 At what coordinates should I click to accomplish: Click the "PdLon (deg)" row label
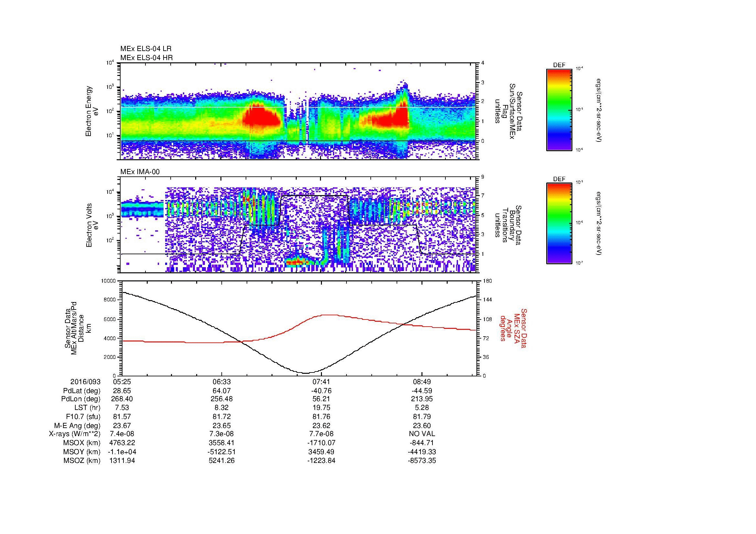click(81, 399)
